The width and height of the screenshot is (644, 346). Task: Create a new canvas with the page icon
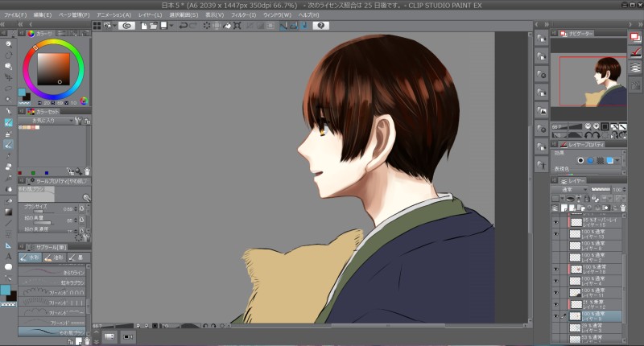tap(144, 26)
